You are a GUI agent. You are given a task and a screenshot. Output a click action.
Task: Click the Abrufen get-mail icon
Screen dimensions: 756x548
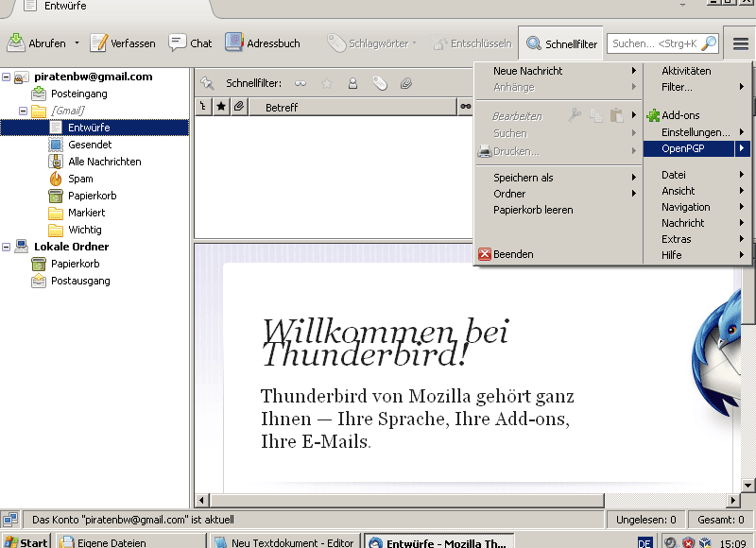[17, 43]
